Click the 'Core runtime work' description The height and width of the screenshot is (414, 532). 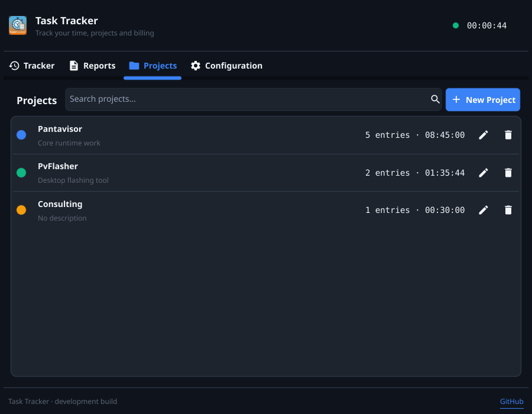click(69, 143)
